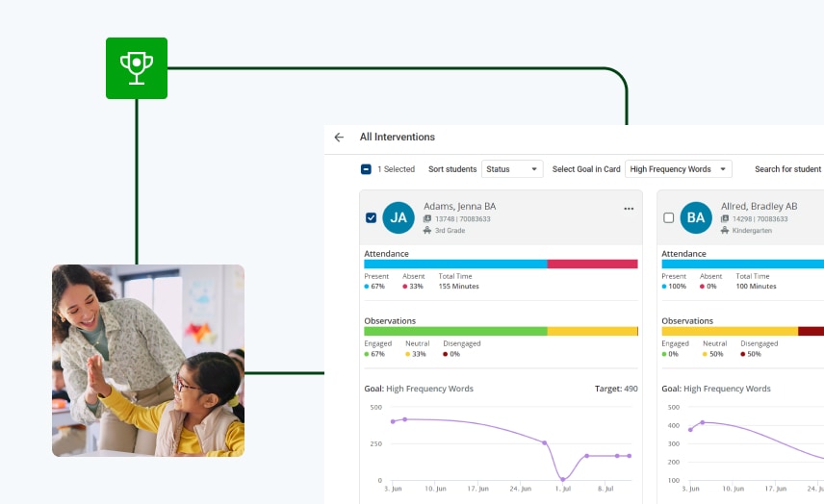Click the Goal: High Frequency Words heading on Jenna's card
Screen dimensions: 824x504
coord(419,389)
